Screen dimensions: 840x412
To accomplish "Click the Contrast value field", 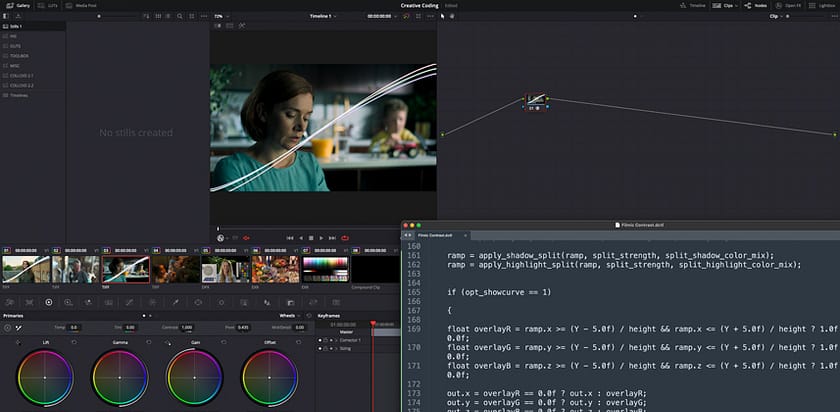I will [x=186, y=327].
